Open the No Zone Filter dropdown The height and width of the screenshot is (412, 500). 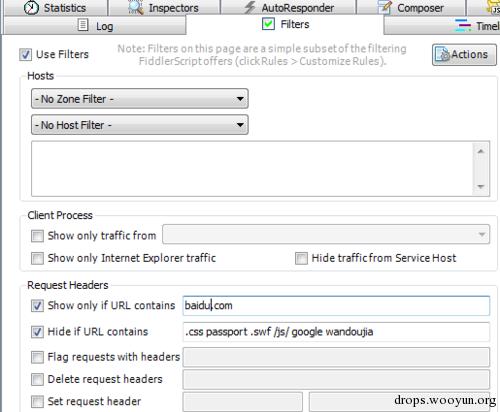click(140, 99)
